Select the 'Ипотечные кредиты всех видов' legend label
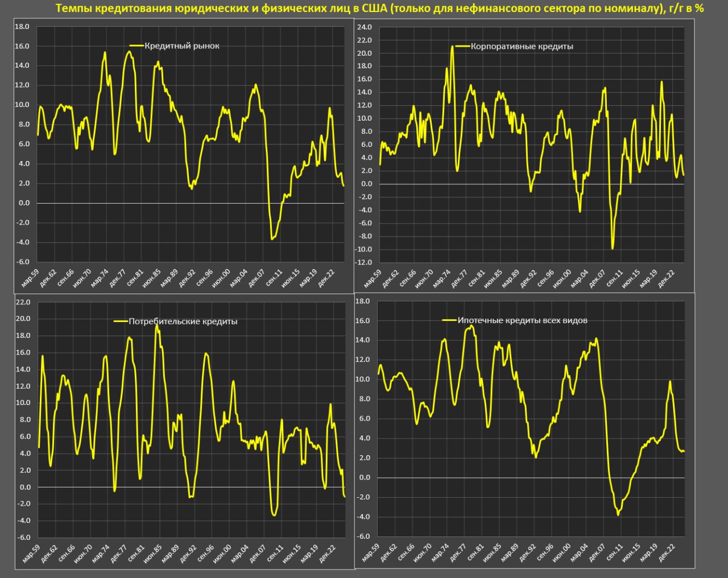This screenshot has width=728, height=578. [x=522, y=320]
